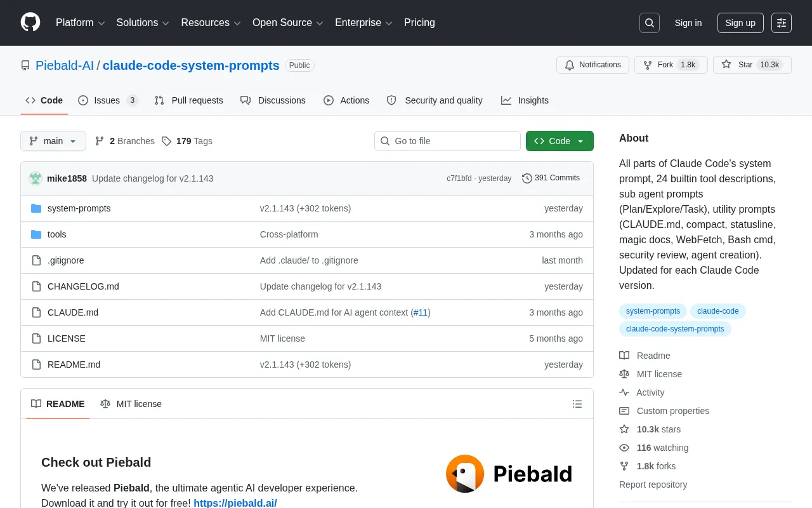Viewport: 812px width, 508px height.
Task: Expand the Solutions menu
Action: 143,23
